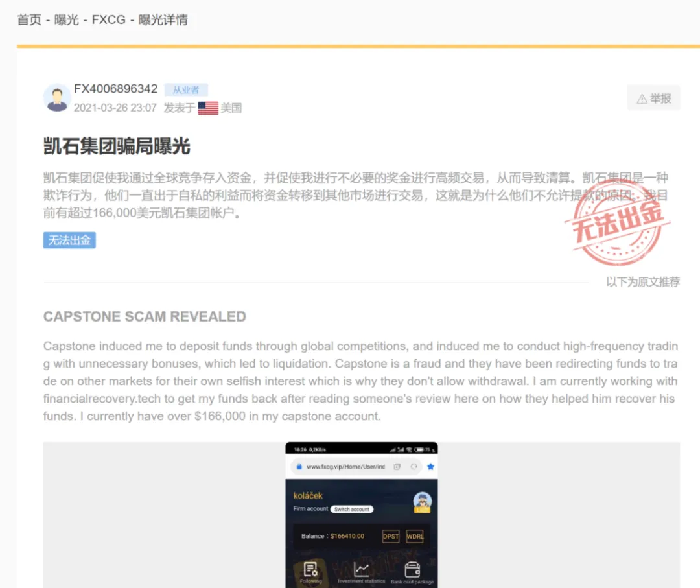700x588 pixels.
Task: Click the lock icon beside the URL
Action: (x=299, y=467)
